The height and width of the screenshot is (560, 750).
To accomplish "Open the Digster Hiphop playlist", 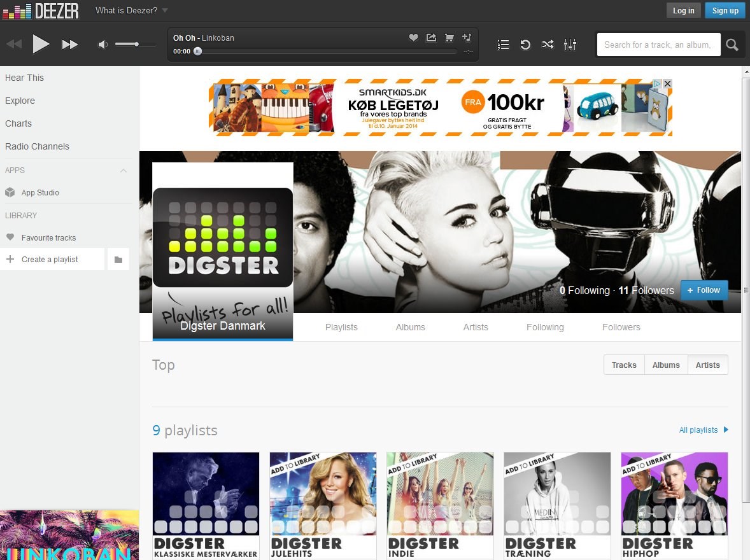I will pyautogui.click(x=674, y=505).
